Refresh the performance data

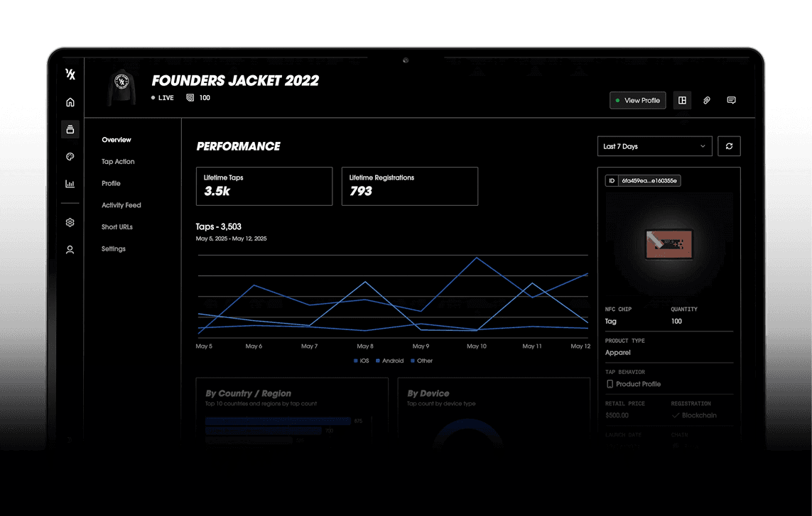729,146
